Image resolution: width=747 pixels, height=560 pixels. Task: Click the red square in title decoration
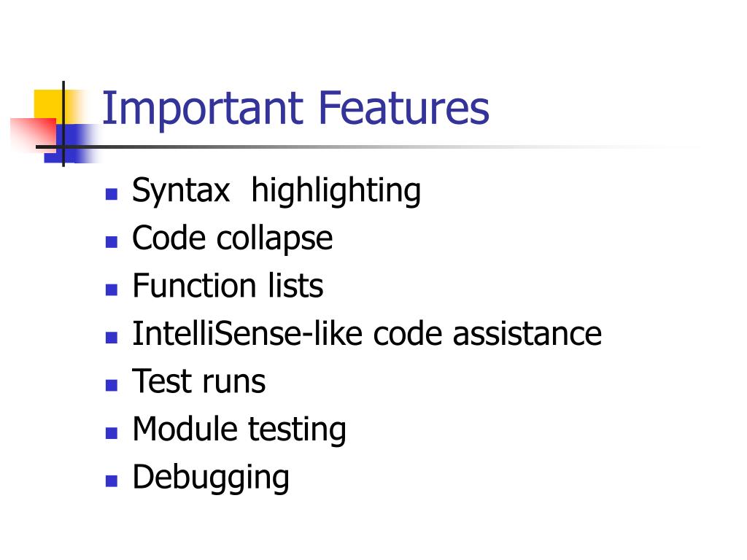click(34, 134)
